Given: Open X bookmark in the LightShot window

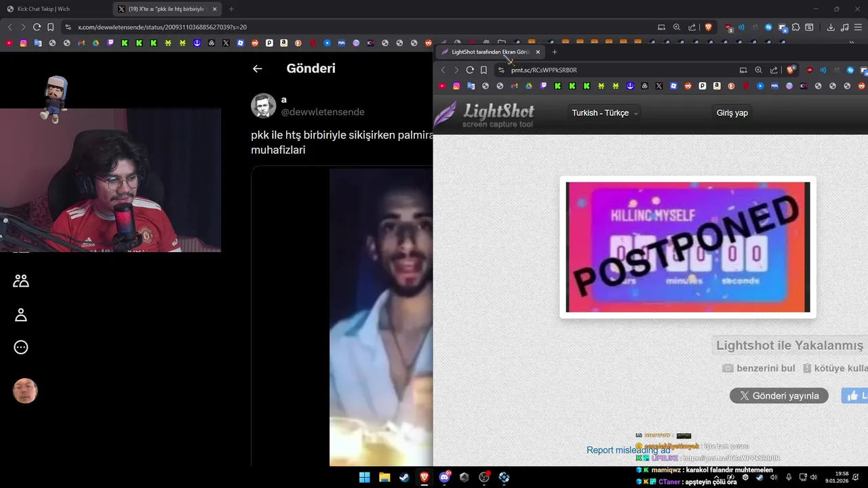Looking at the screenshot, I should pos(658,86).
